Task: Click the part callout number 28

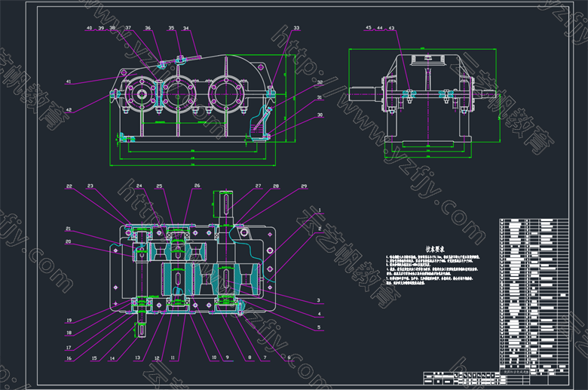Action: [276, 186]
